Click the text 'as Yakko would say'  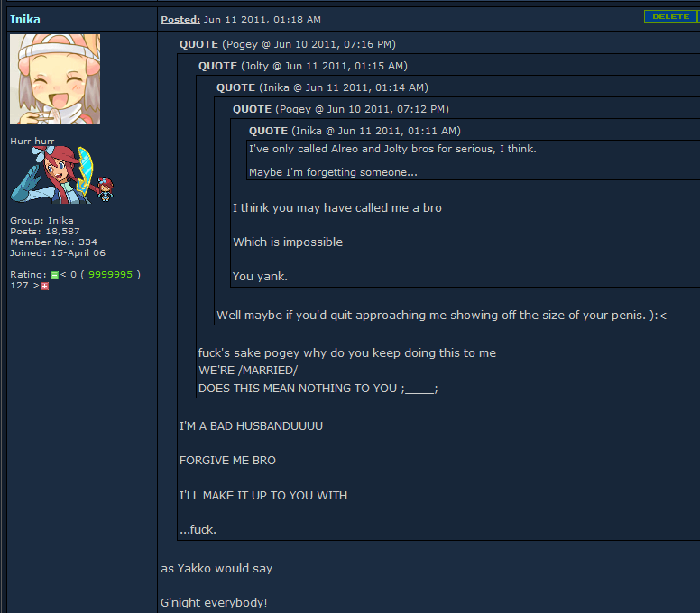(x=216, y=569)
